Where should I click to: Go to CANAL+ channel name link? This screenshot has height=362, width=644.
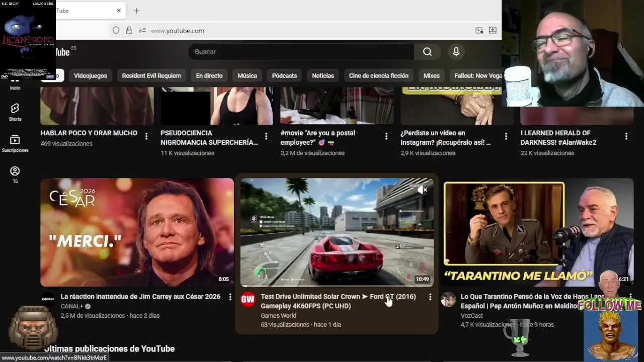pos(72,306)
